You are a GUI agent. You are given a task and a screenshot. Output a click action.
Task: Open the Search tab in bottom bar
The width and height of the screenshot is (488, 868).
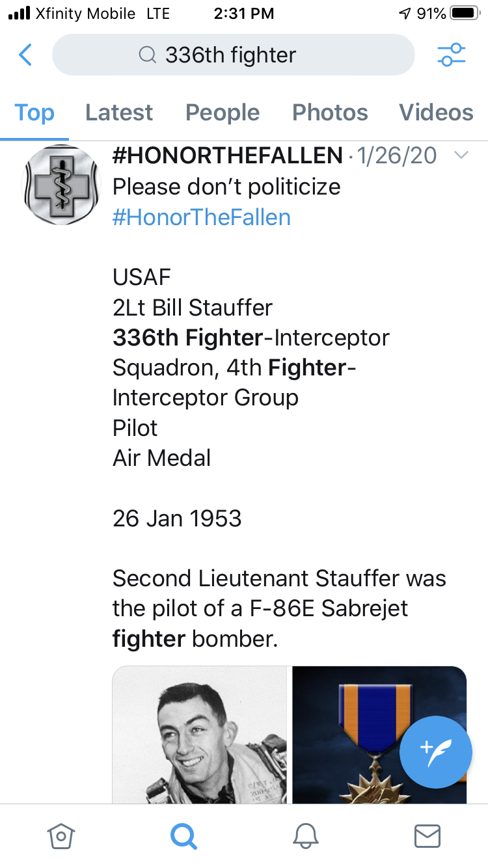[183, 835]
